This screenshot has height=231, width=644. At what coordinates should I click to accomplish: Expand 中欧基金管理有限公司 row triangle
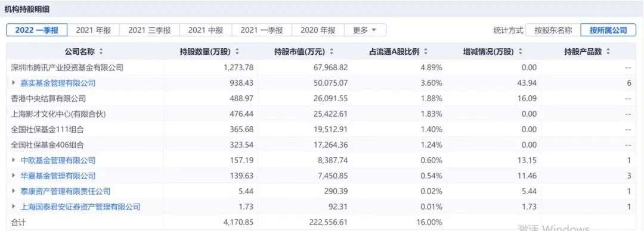[14, 160]
